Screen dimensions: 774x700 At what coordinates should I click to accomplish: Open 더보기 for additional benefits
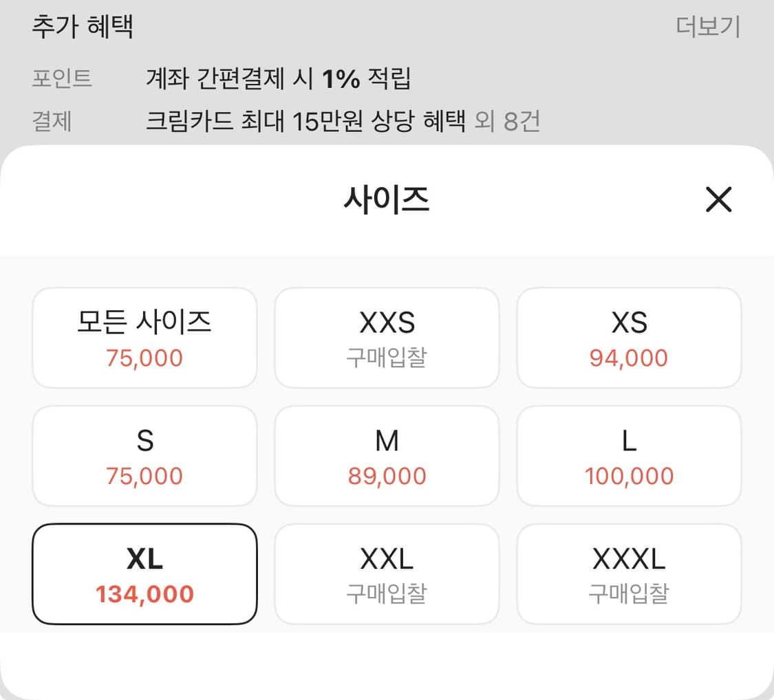click(707, 28)
